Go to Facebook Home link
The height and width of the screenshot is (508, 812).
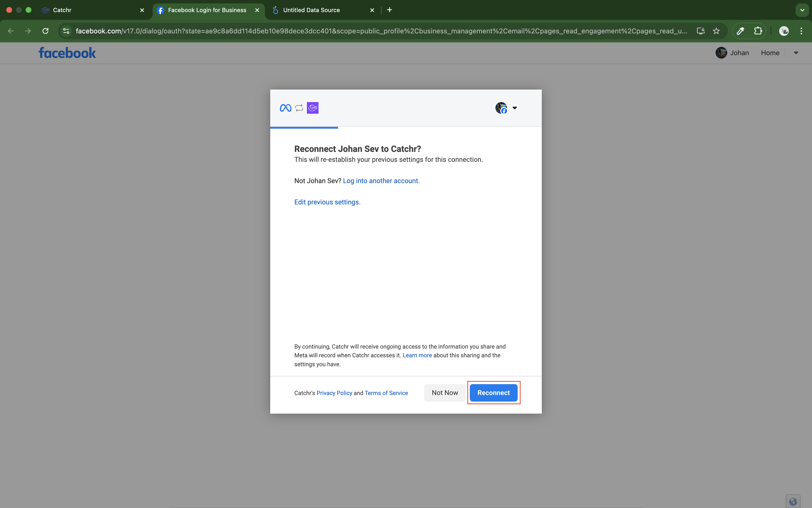pos(770,53)
